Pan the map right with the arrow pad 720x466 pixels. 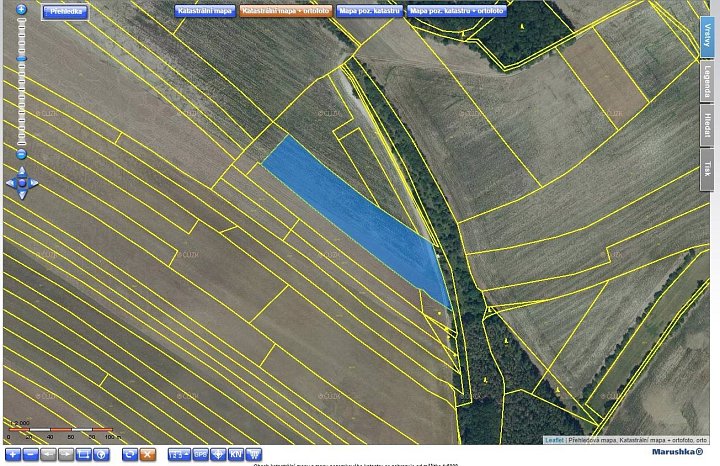[34, 183]
